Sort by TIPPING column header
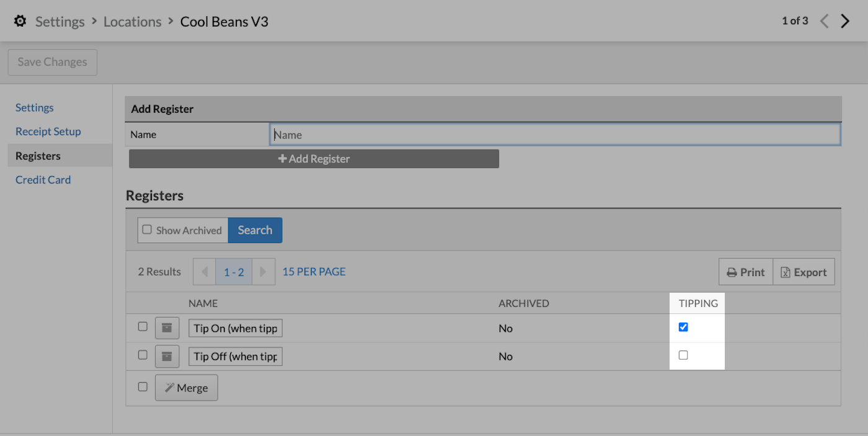868x436 pixels. point(698,303)
